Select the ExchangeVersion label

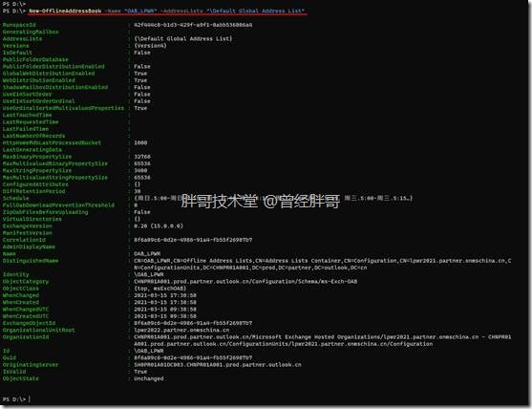tap(27, 226)
